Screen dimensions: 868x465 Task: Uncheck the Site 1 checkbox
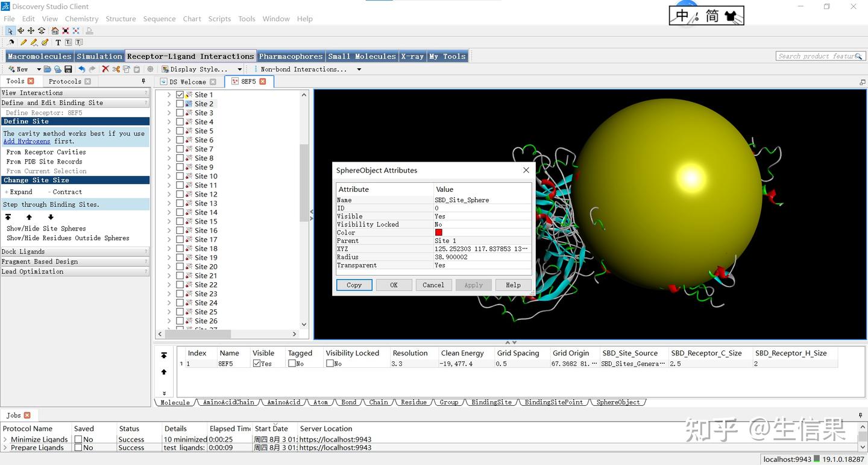coord(180,95)
